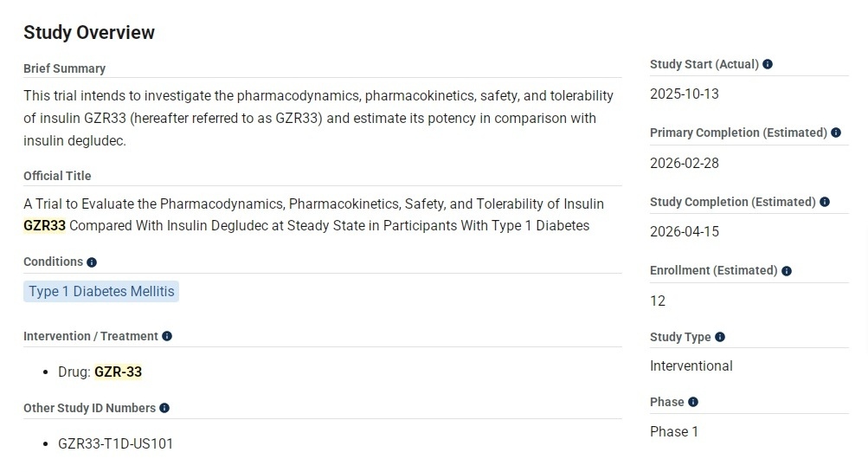The image size is (868, 472).
Task: Click the info icon next to Phase
Action: [693, 402]
